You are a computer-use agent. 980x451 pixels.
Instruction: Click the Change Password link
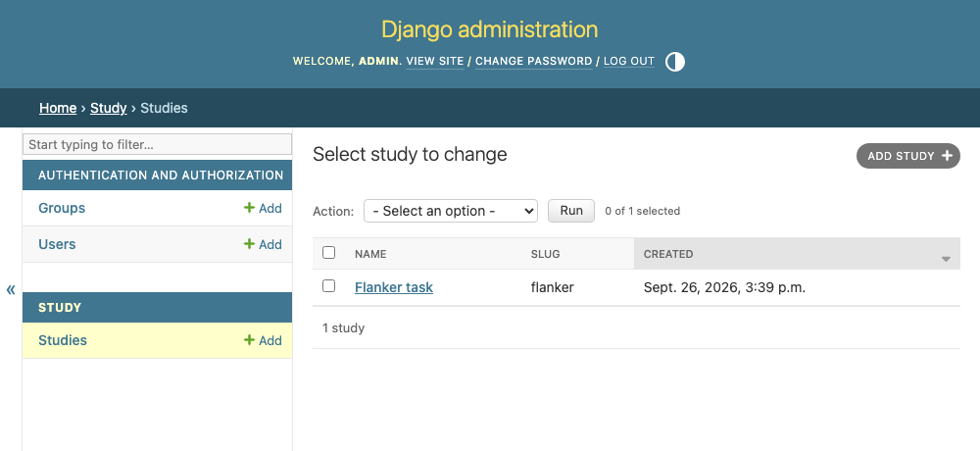(x=534, y=62)
